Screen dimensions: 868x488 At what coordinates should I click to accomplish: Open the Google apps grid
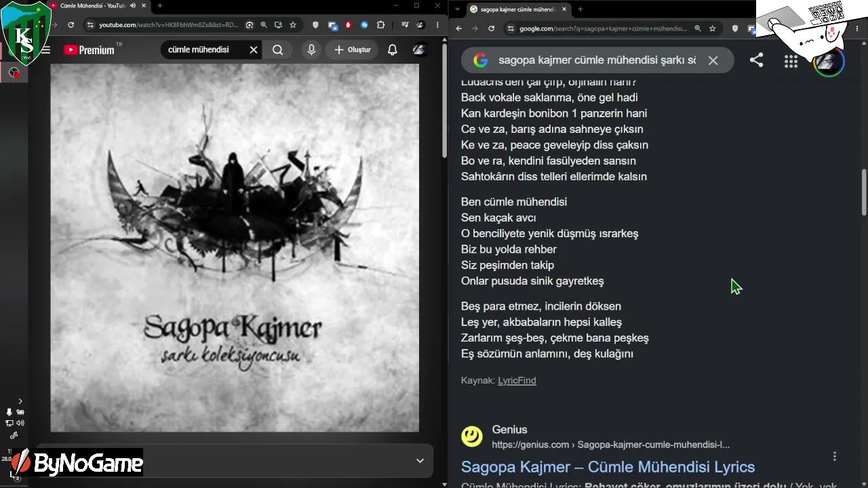(791, 62)
